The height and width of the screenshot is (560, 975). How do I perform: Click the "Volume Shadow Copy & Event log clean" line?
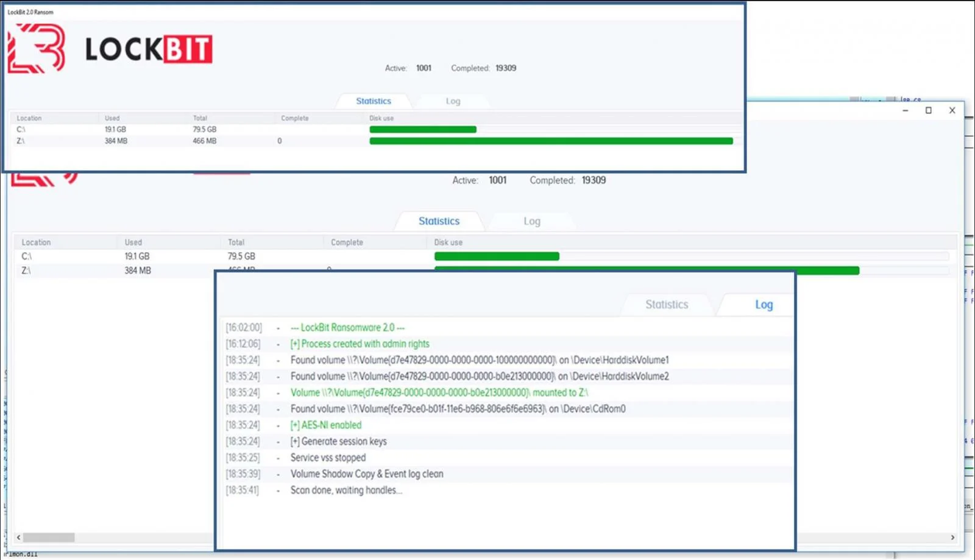(367, 474)
